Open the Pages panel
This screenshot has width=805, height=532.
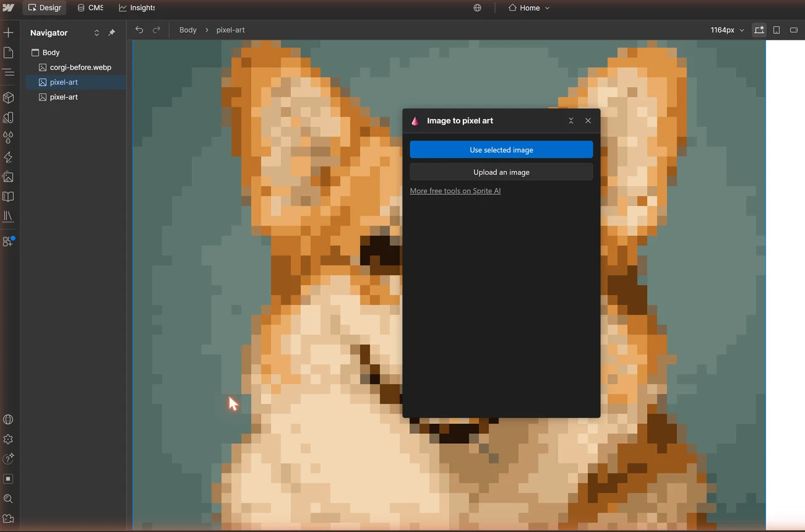(8, 53)
